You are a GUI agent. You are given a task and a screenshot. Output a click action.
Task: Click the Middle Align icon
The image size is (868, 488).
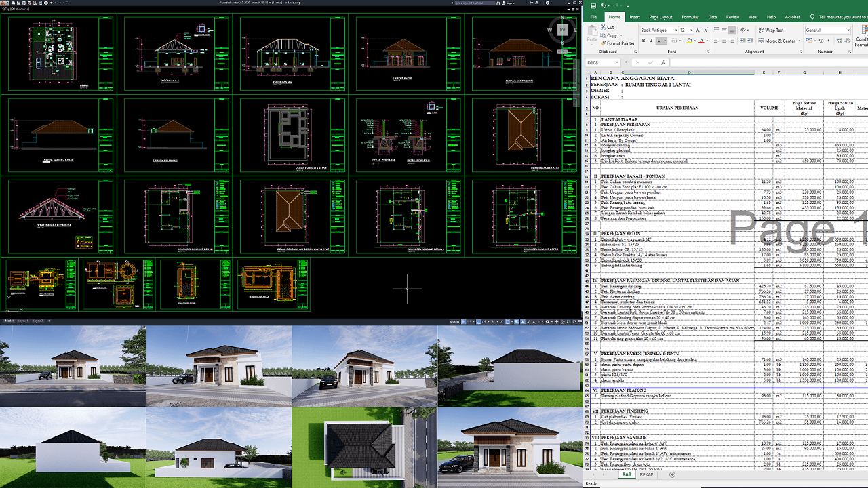tap(724, 30)
